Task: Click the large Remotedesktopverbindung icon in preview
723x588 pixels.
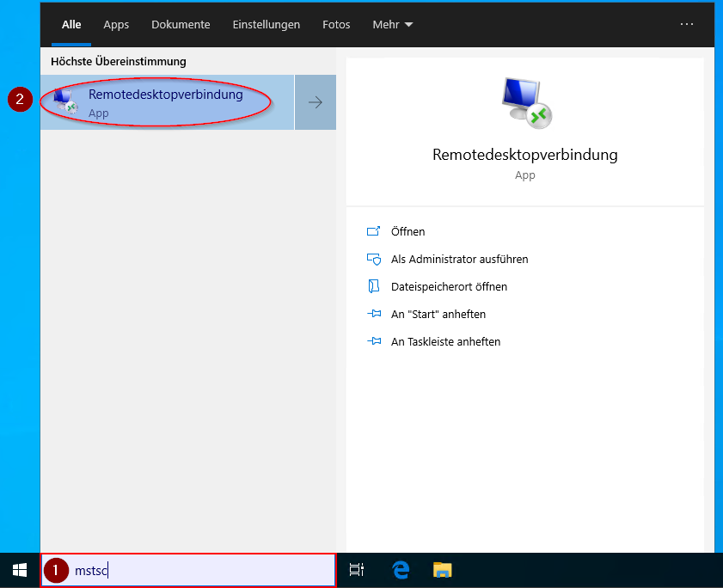Action: (x=524, y=103)
